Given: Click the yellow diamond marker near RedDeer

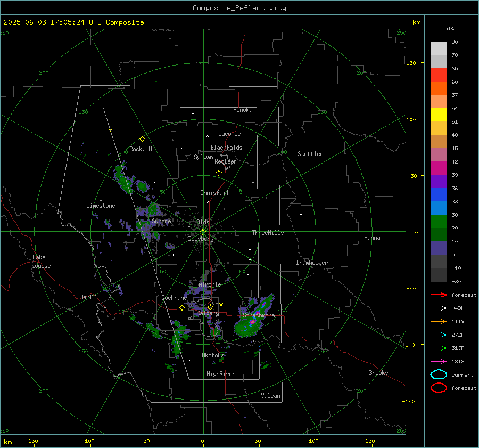Looking at the screenshot, I should pos(219,173).
